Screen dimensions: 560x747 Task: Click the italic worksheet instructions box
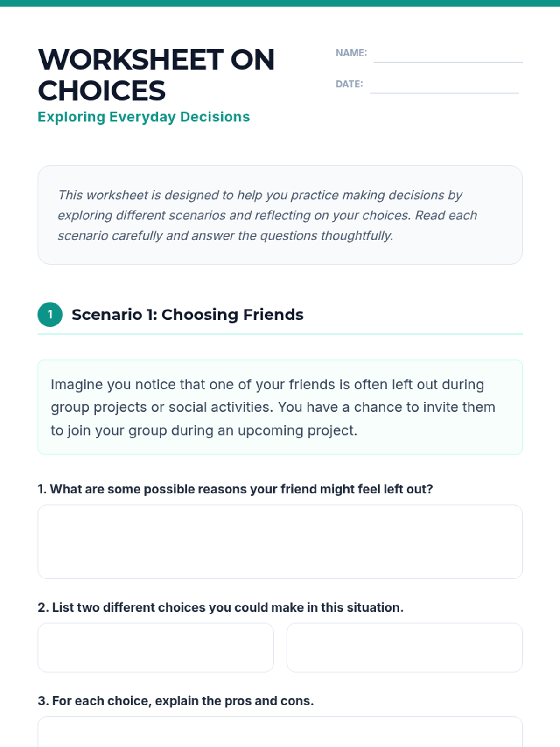(x=280, y=215)
